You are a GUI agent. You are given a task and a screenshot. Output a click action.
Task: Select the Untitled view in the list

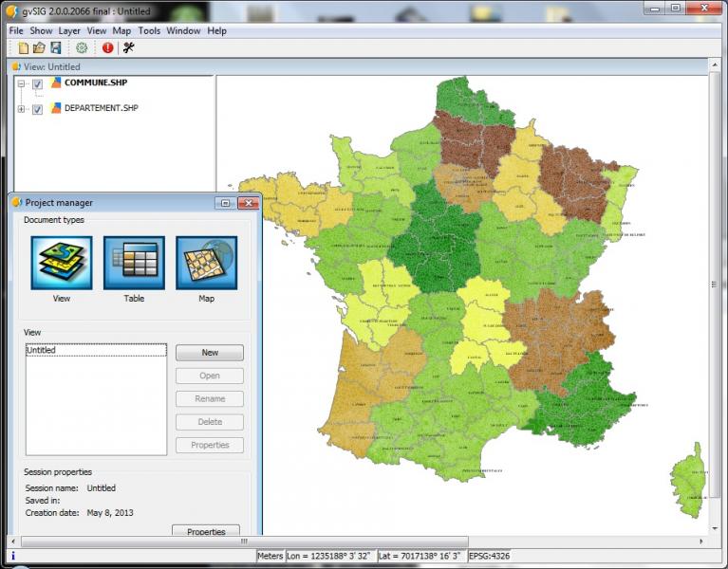[x=96, y=350]
